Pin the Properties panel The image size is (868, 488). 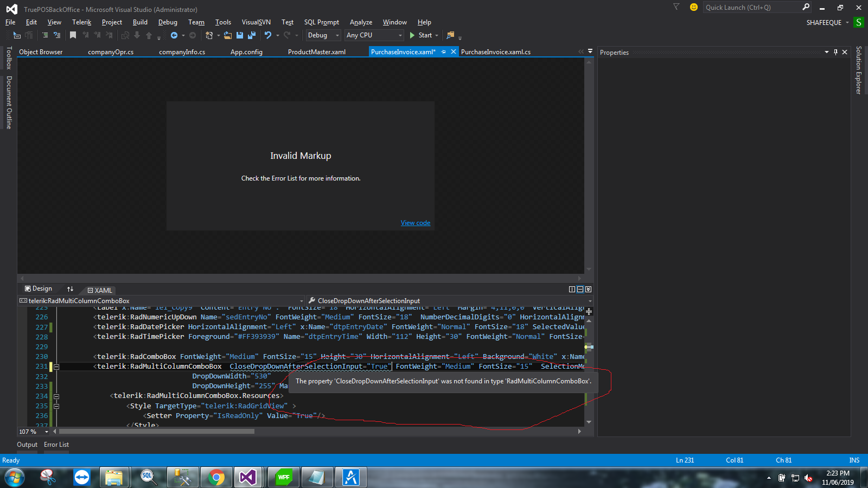click(835, 52)
